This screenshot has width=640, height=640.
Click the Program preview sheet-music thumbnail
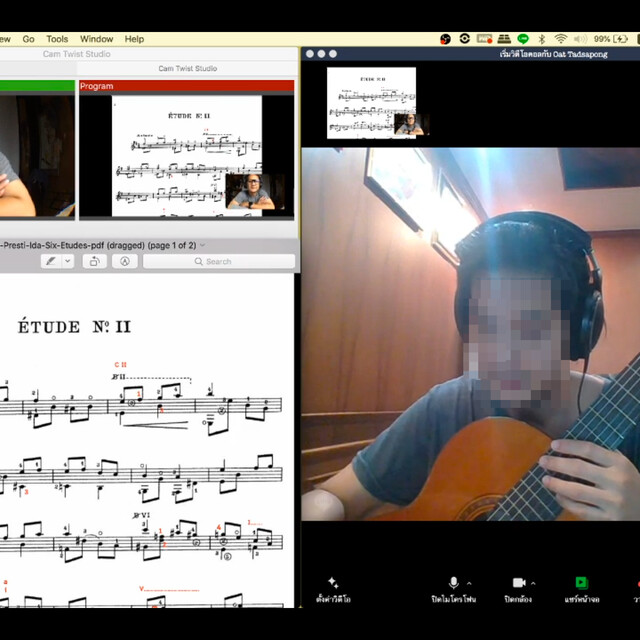[x=187, y=155]
